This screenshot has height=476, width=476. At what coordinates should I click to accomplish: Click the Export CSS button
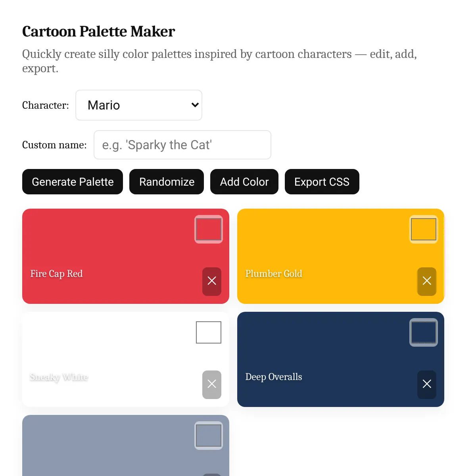point(322,182)
